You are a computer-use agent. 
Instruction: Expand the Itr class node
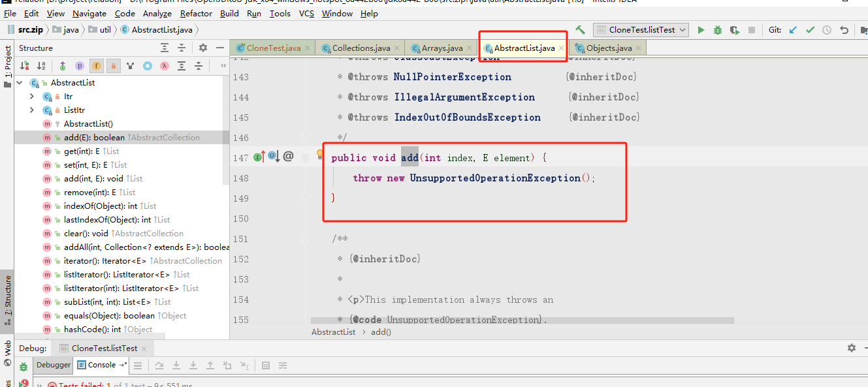[31, 97]
